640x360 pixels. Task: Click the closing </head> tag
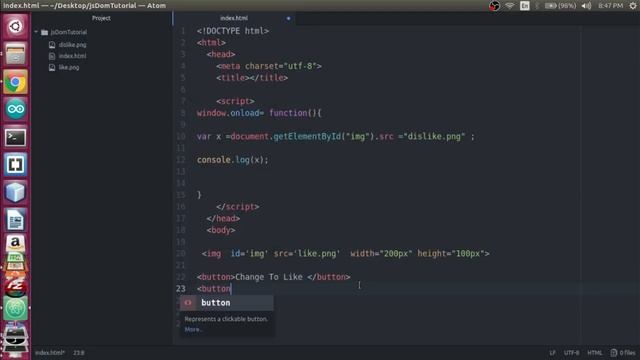click(223, 218)
